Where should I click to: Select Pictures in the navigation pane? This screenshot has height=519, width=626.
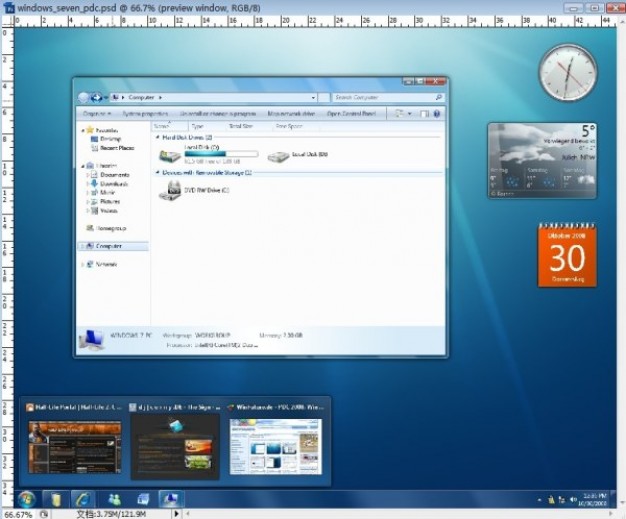(x=105, y=202)
